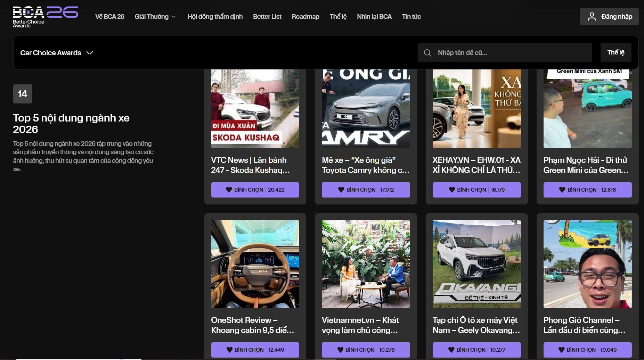Click heart icon on Mê xe Camry vote button
Viewport: 644px width, 360px height.
point(341,190)
